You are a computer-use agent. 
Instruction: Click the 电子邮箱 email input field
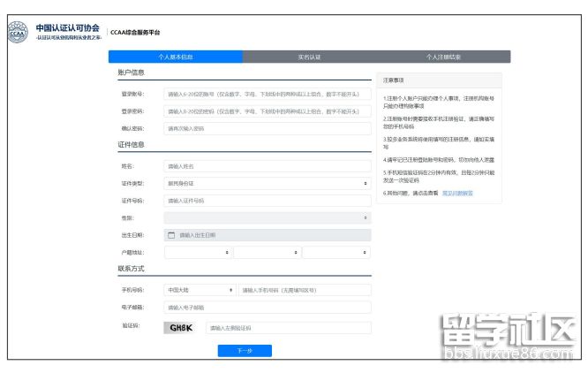click(267, 308)
